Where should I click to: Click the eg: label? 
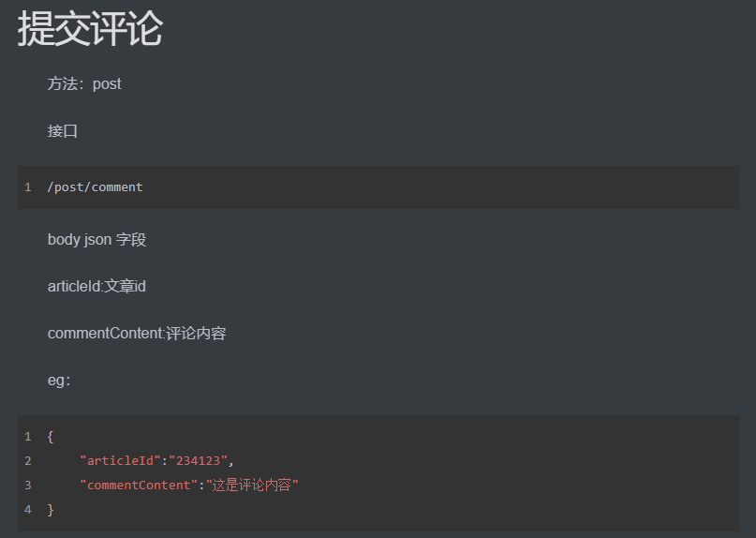coord(59,381)
